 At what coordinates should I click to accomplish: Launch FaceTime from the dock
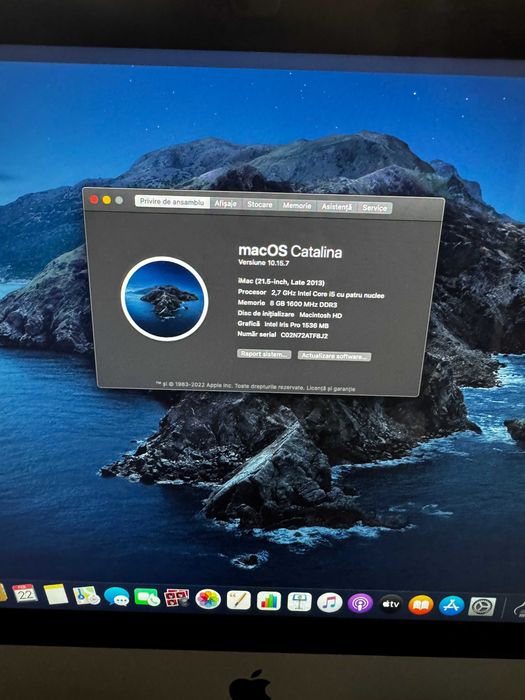[146, 597]
